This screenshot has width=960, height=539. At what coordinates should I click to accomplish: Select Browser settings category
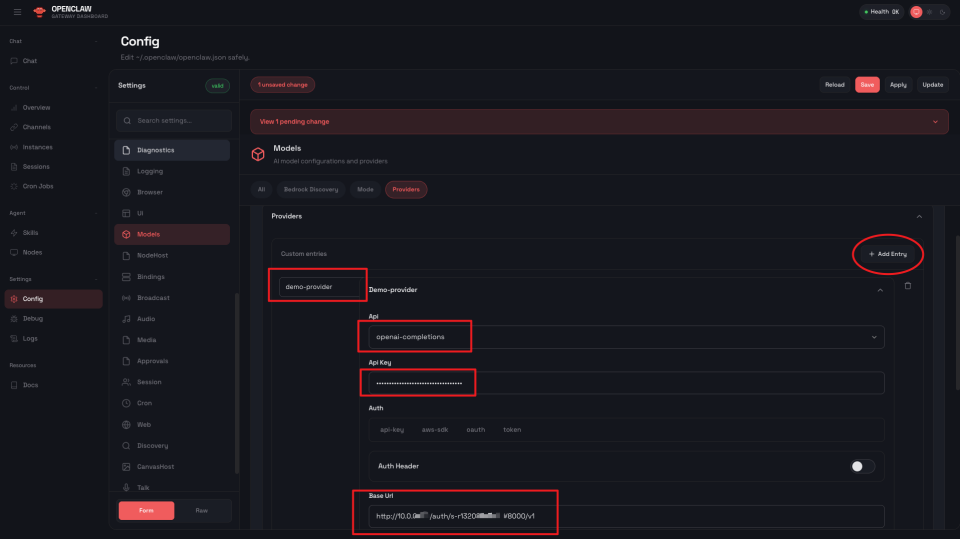tap(150, 192)
